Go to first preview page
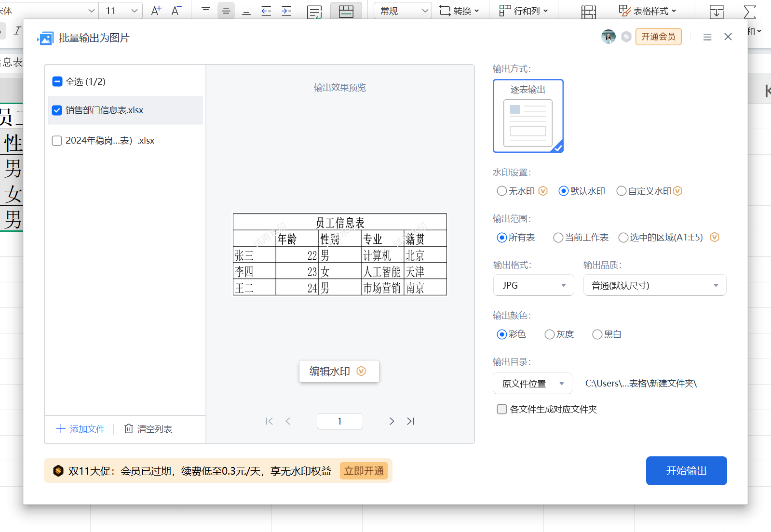The image size is (771, 532). (269, 421)
